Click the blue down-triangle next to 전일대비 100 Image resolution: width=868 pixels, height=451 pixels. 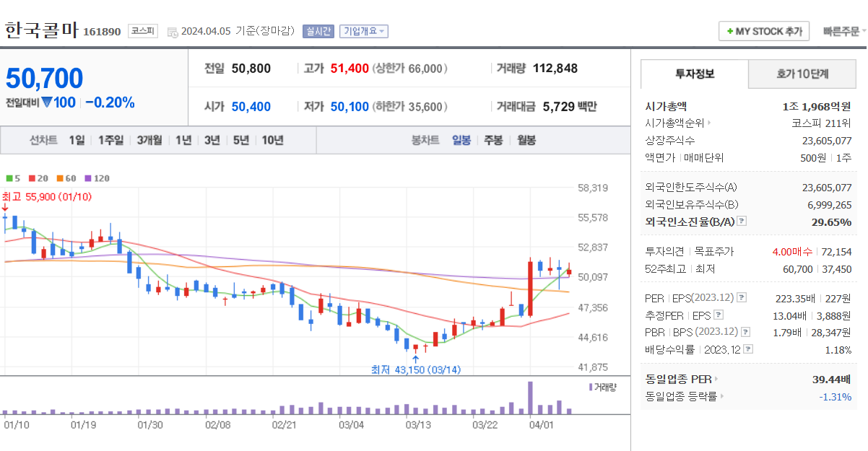point(47,102)
